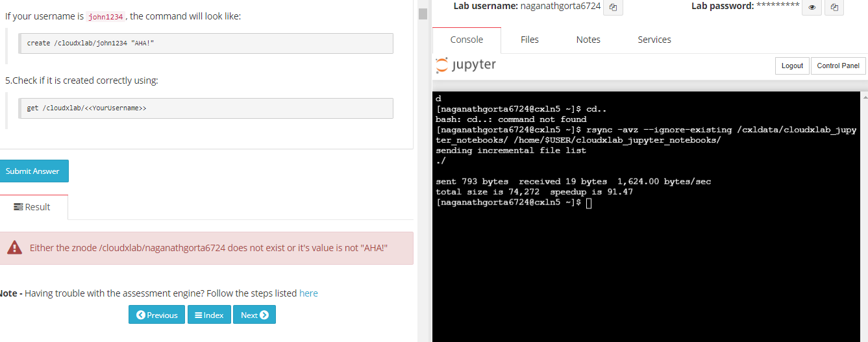Go to the Previous lesson step
This screenshot has height=342, width=868.
[156, 315]
